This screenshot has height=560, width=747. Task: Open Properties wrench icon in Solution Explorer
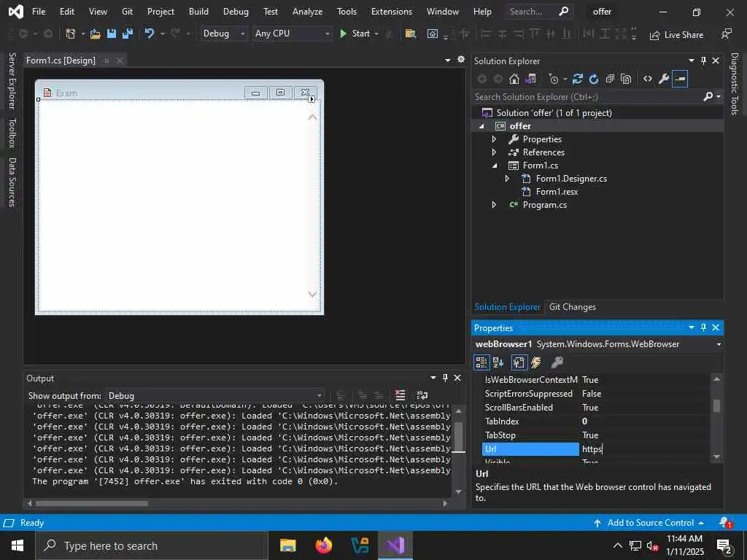(664, 79)
